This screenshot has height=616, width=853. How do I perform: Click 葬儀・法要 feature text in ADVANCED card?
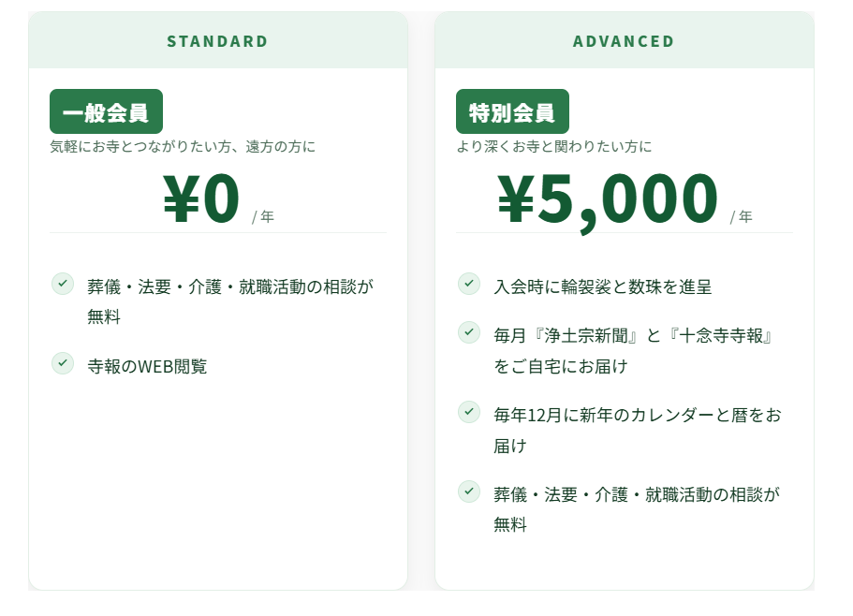pos(637,494)
